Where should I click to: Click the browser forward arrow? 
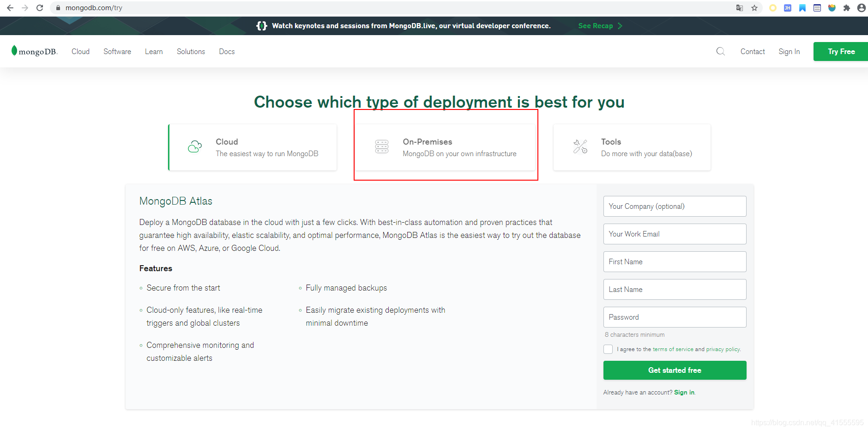tap(25, 8)
